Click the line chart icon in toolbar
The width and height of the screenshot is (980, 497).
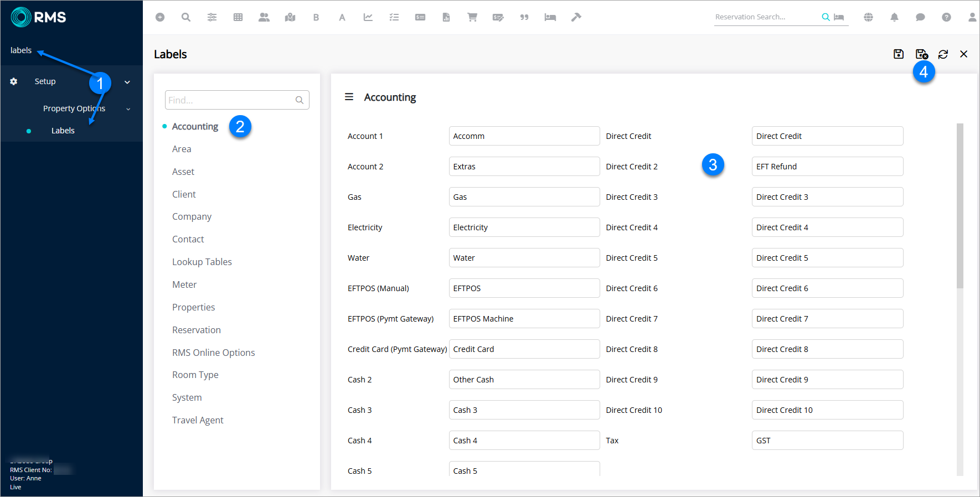tap(368, 17)
